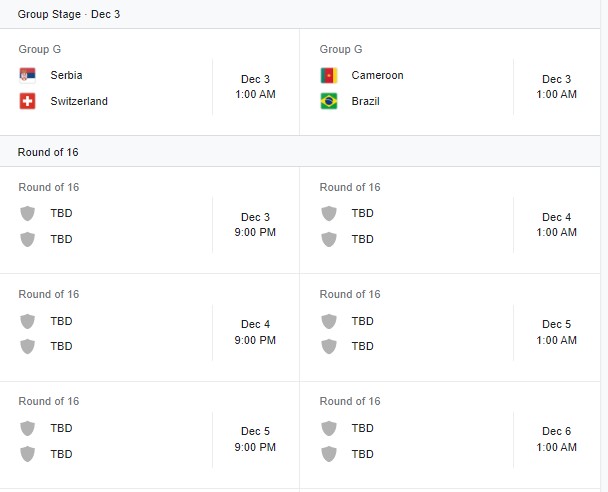Open the Serbia team name link
The height and width of the screenshot is (492, 608).
click(x=66, y=75)
